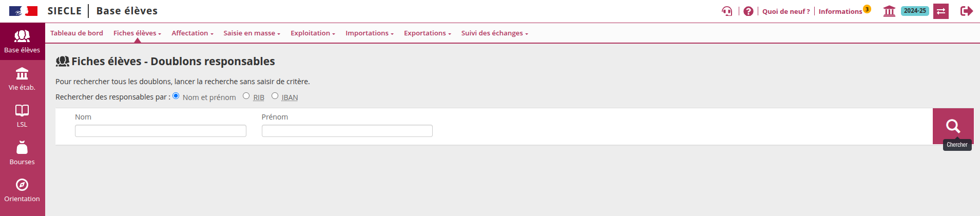
Task: Launch search with the Chercher magnifier
Action: pyautogui.click(x=953, y=126)
